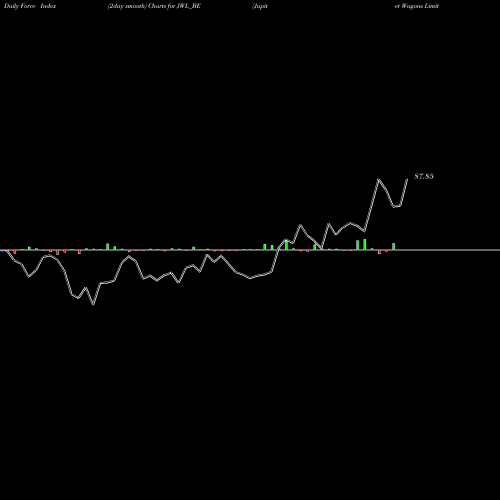Click the '(Jupit' text in the header
Image resolution: width=500 pixels, height=500 pixels.
tap(260, 6)
